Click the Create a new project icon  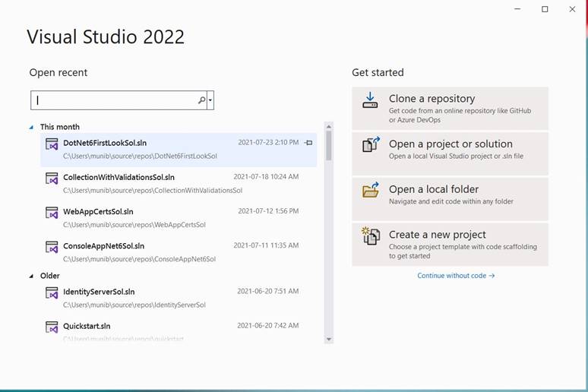coord(371,236)
